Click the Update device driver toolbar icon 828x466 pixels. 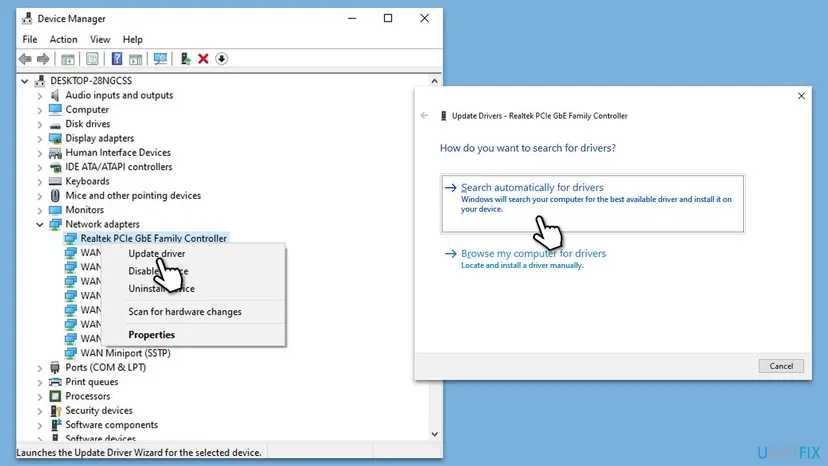click(185, 59)
